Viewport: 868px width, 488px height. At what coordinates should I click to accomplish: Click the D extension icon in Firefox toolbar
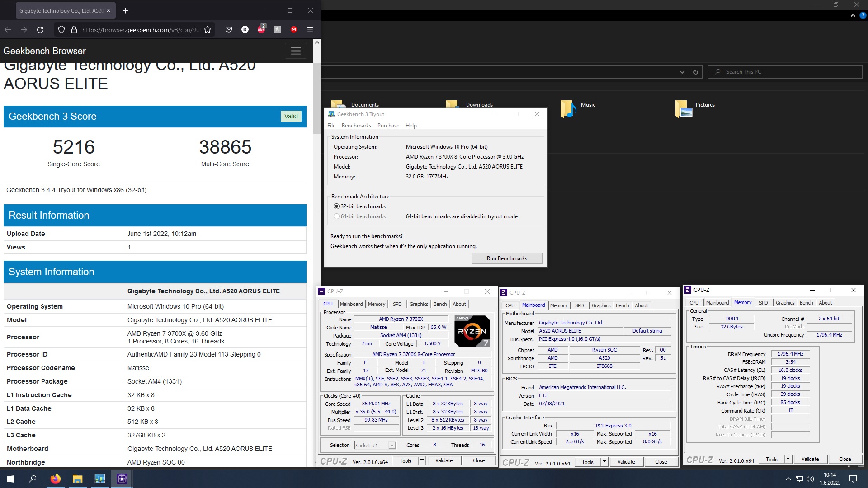click(245, 30)
